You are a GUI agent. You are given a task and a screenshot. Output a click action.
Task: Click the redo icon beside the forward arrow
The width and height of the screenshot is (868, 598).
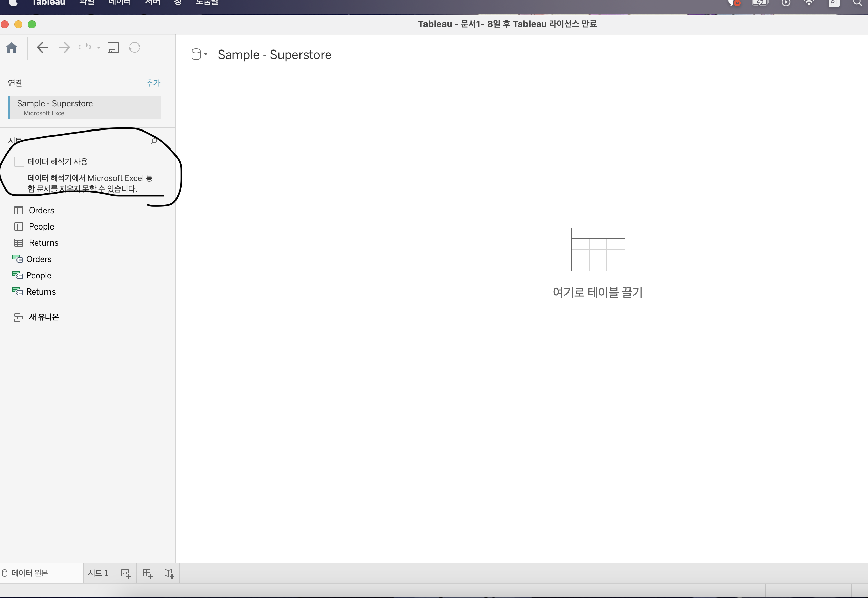(85, 47)
